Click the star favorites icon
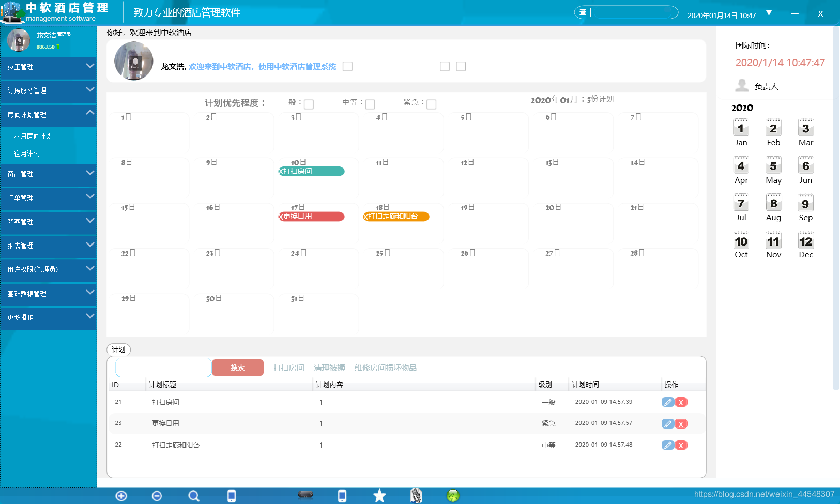The width and height of the screenshot is (840, 504). point(379,496)
